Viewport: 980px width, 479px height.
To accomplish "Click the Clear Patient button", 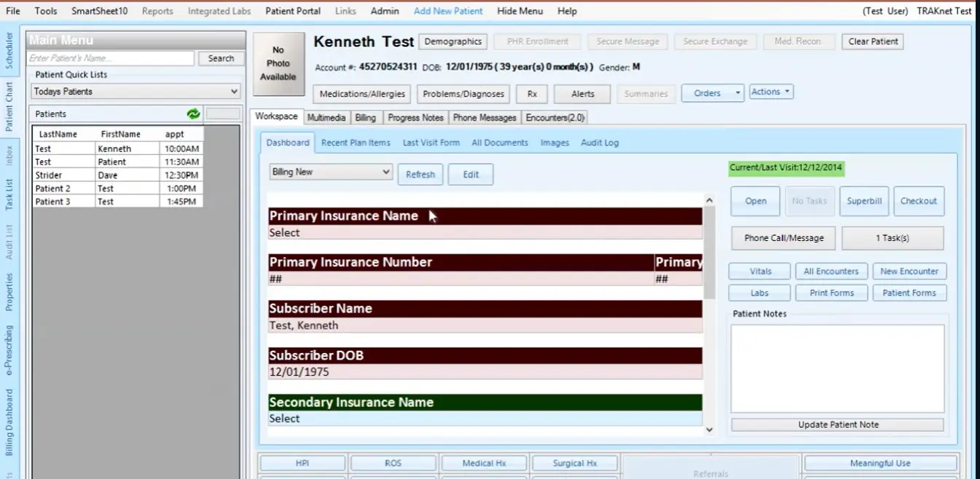I will (x=872, y=41).
